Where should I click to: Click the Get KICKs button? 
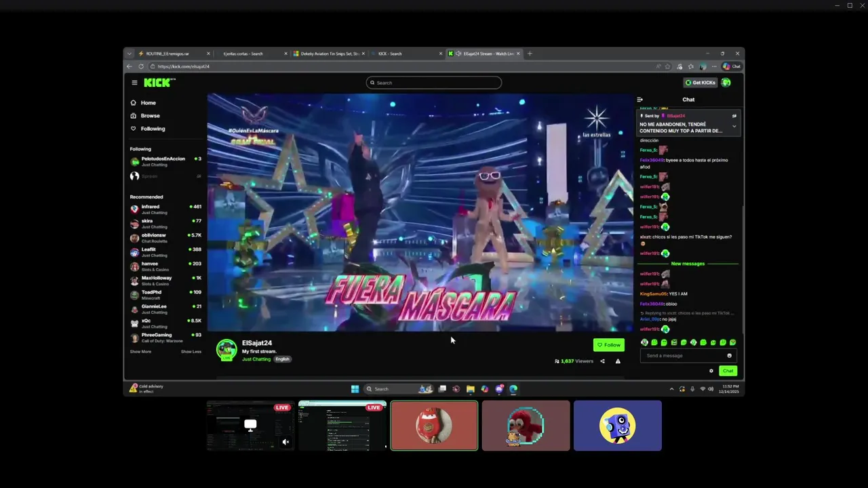pos(701,83)
